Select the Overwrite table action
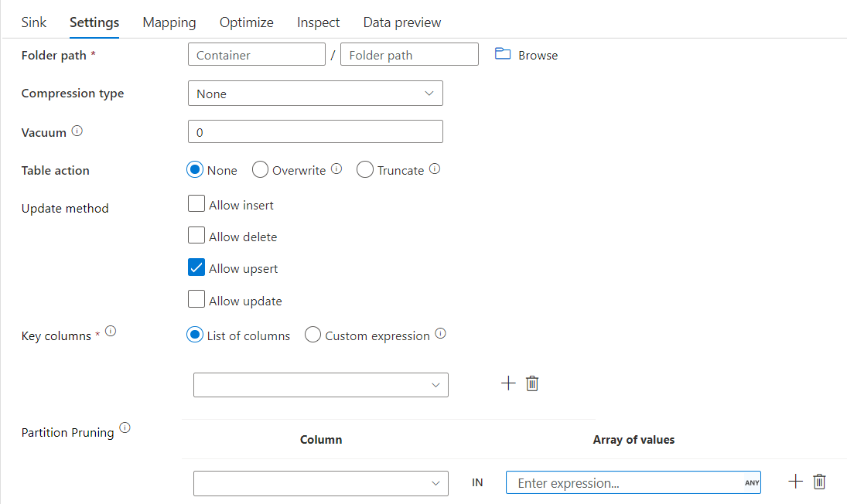847x504 pixels. (x=260, y=169)
